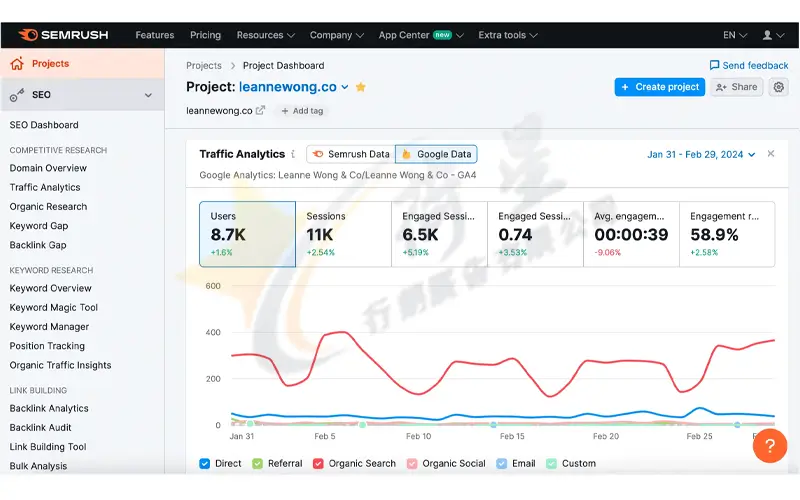Open Backlink Gap
The width and height of the screenshot is (800, 500).
point(38,245)
